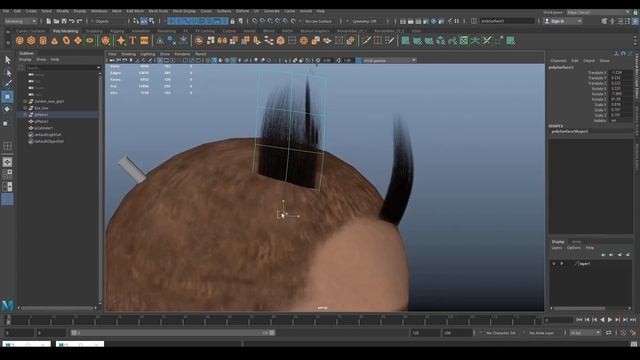The image size is (640, 360).
Task: Open the File menu
Action: tap(6, 11)
